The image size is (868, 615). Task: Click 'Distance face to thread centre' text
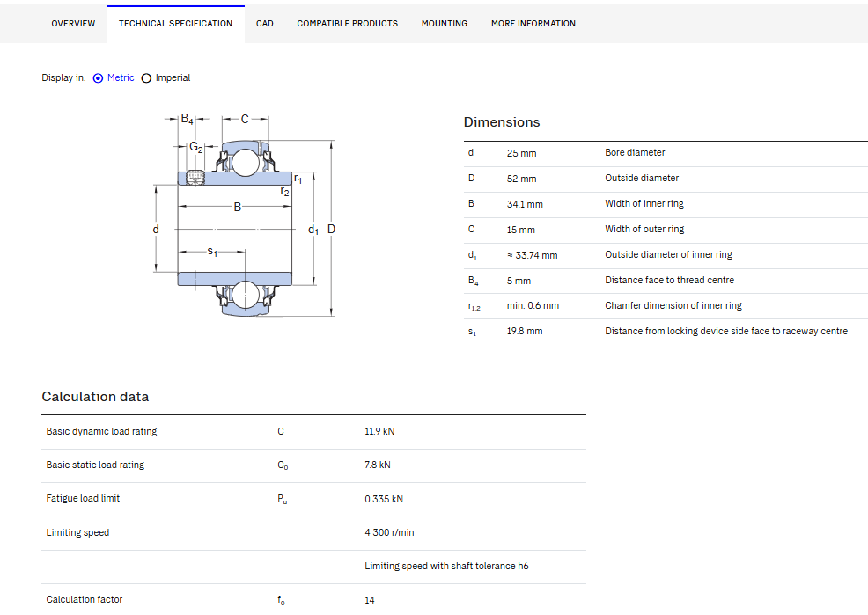pyautogui.click(x=669, y=280)
